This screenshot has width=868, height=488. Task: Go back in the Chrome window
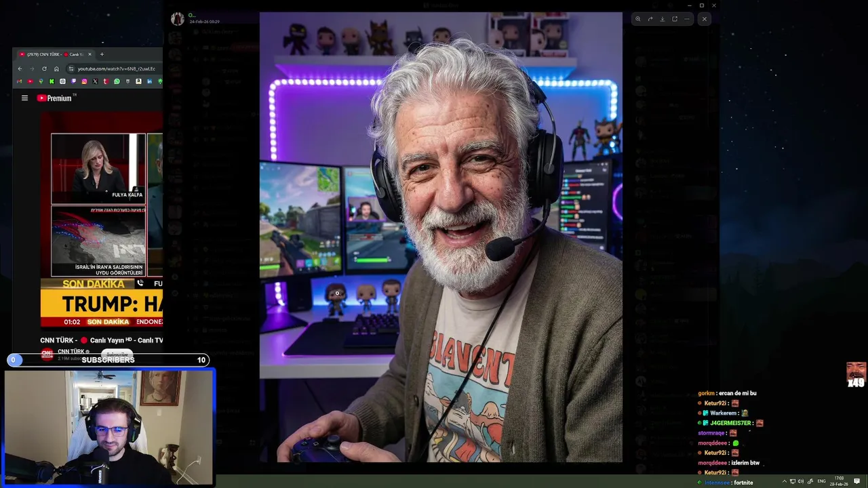pyautogui.click(x=20, y=68)
